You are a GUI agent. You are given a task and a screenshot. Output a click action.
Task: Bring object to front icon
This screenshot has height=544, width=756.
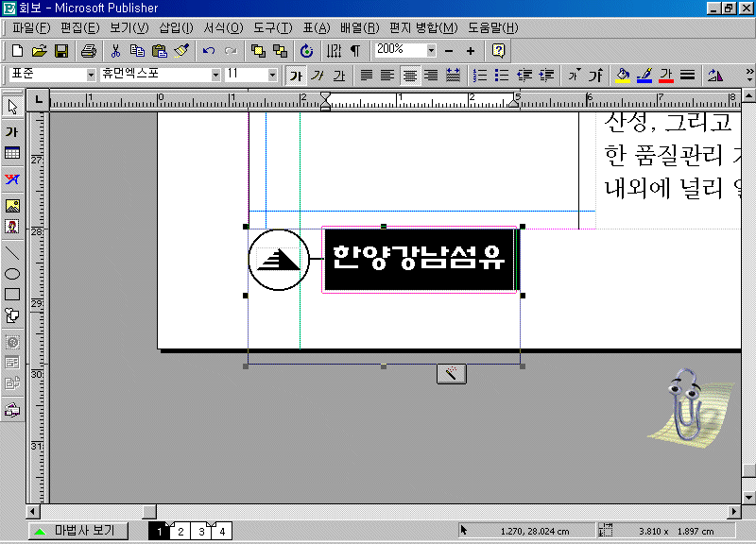pos(258,51)
